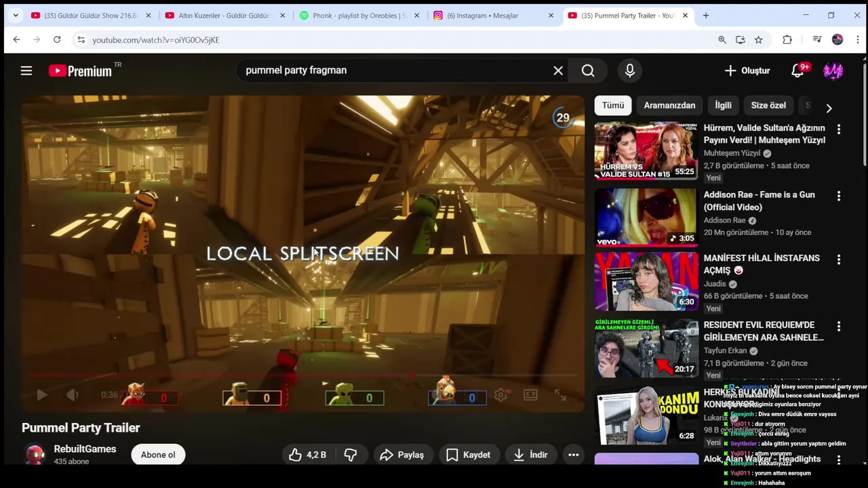
Task: Open Chrome three-dot menu
Action: click(856, 40)
